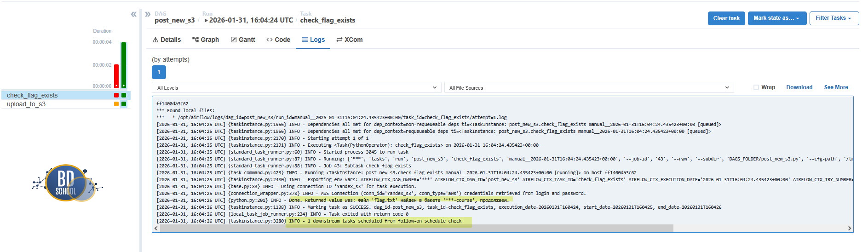Select the green DAG run duration bar

(124, 65)
